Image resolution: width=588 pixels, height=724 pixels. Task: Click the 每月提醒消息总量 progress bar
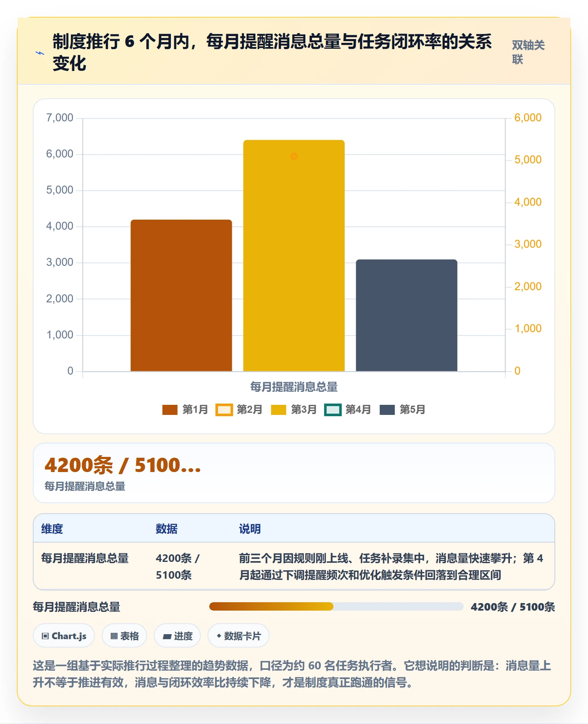click(x=336, y=606)
